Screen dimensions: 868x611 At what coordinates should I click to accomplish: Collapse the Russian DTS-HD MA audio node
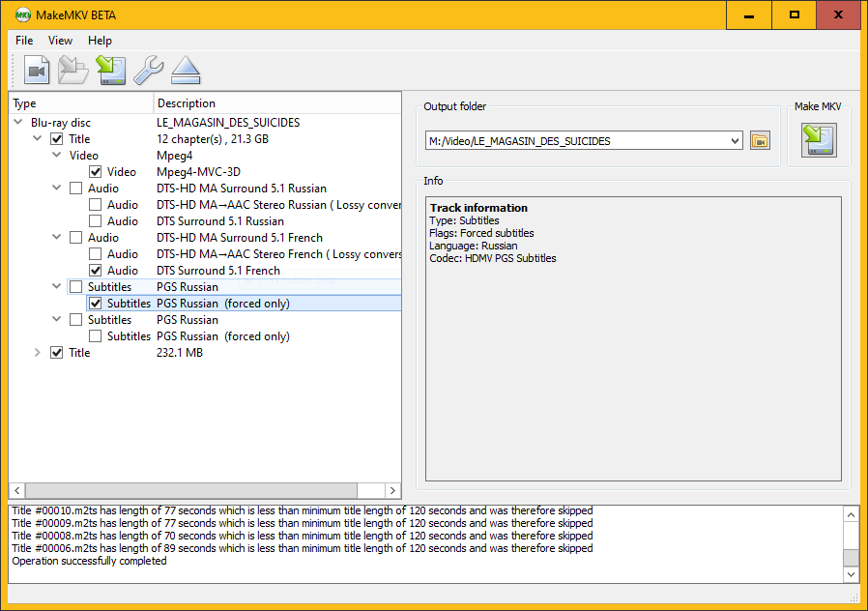click(x=56, y=189)
